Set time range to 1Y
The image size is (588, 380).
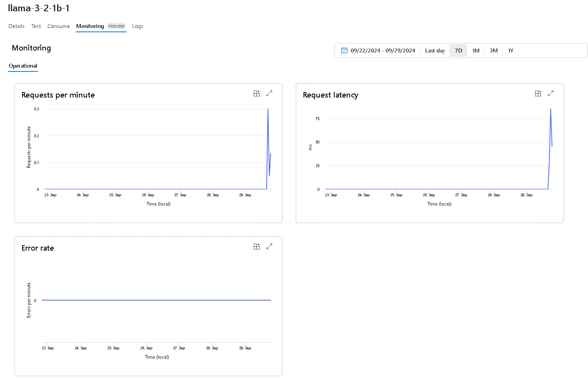point(511,51)
